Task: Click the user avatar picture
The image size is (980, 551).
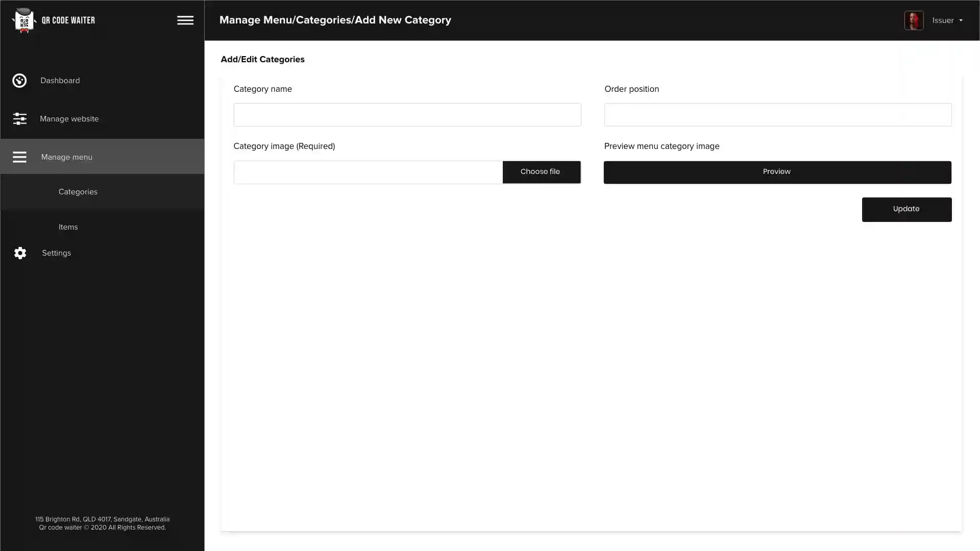Action: click(x=914, y=20)
